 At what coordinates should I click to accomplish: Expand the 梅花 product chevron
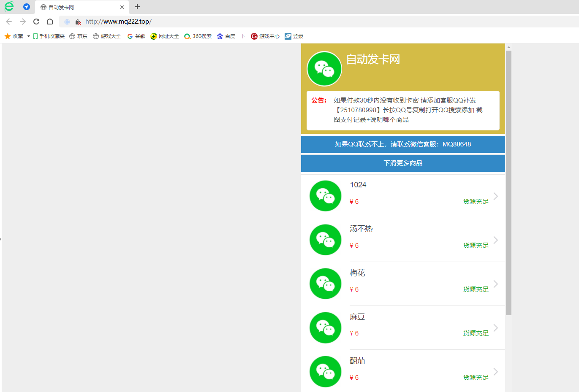point(496,284)
